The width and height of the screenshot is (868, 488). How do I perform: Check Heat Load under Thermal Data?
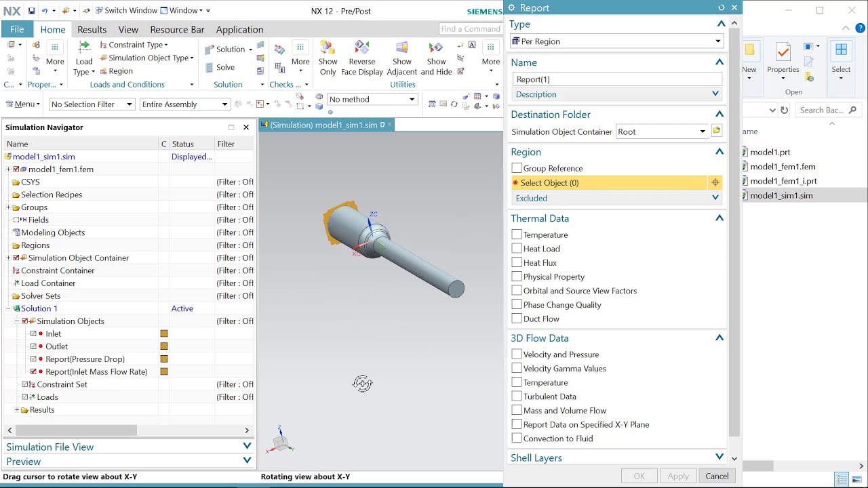[517, 249]
